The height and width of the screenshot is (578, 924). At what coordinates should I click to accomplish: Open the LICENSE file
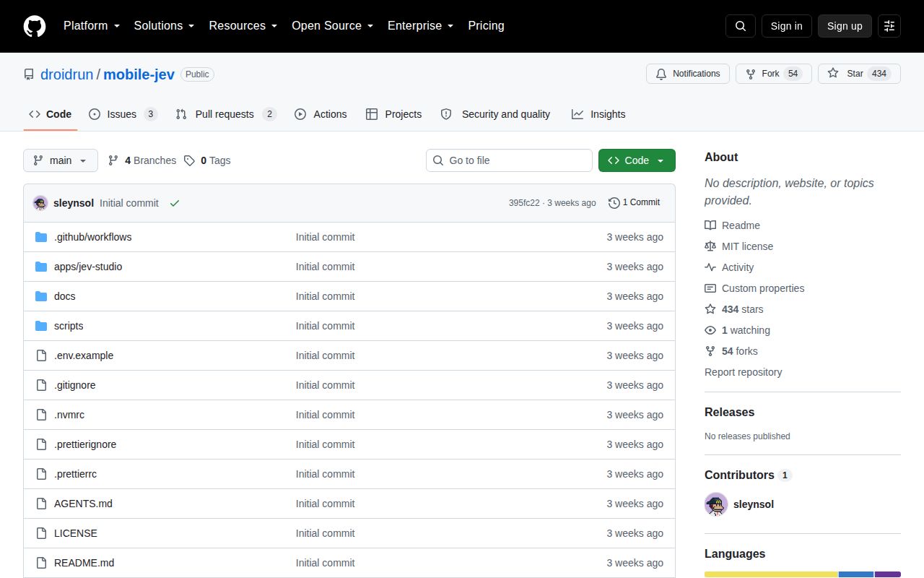(76, 533)
